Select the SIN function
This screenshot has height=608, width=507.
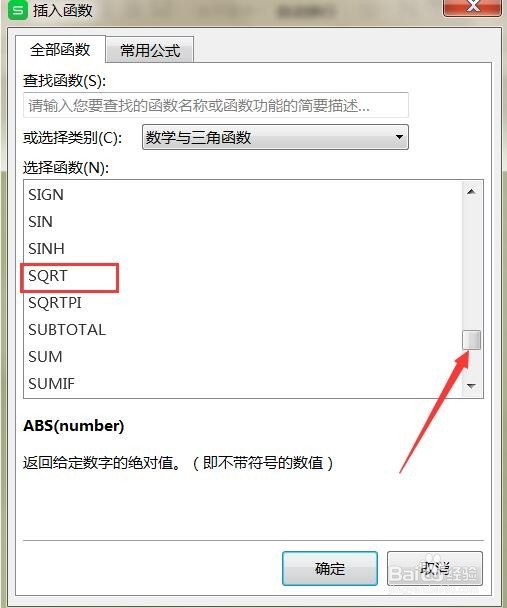tap(243, 222)
